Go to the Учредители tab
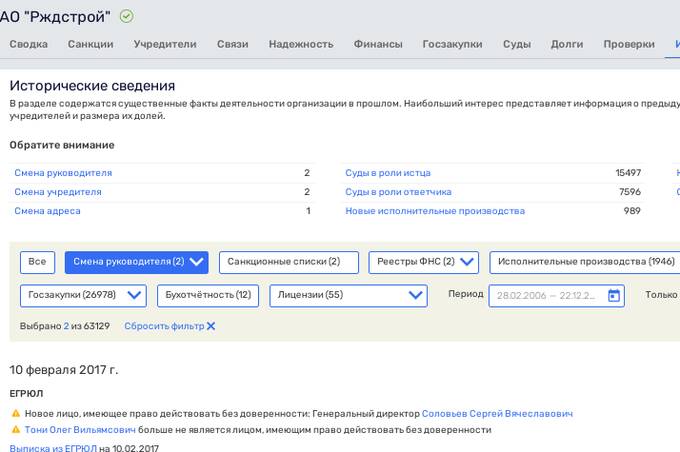Image resolution: width=680 pixels, height=452 pixels. click(164, 44)
